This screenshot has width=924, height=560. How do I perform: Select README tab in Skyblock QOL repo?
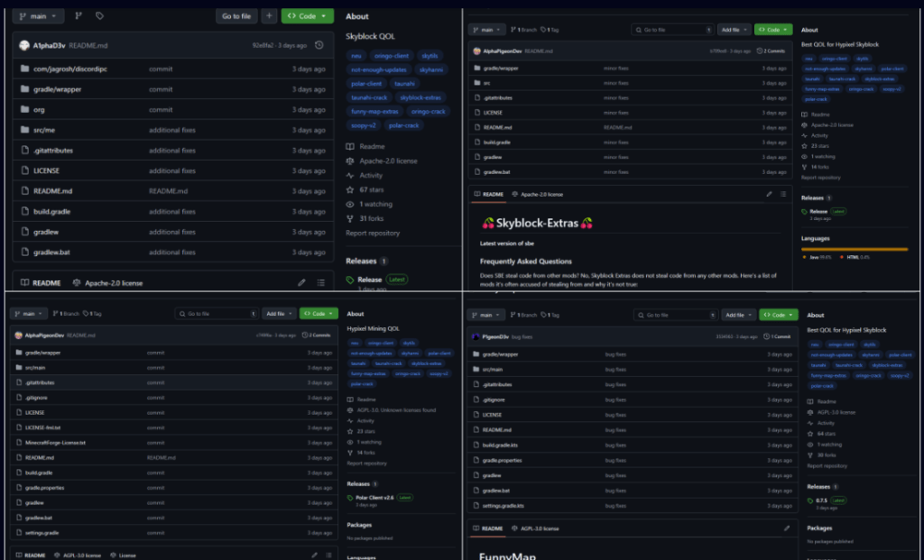click(x=41, y=282)
